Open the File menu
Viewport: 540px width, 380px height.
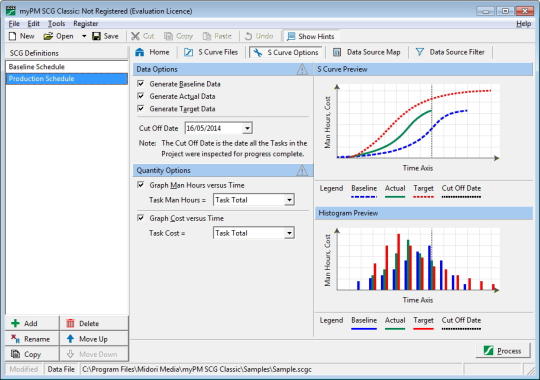[x=14, y=24]
